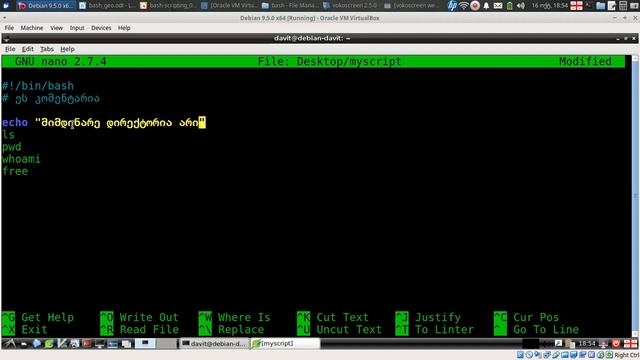The width and height of the screenshot is (640, 360).
Task: Click the VirtualBox display status indicator
Action: (x=574, y=355)
